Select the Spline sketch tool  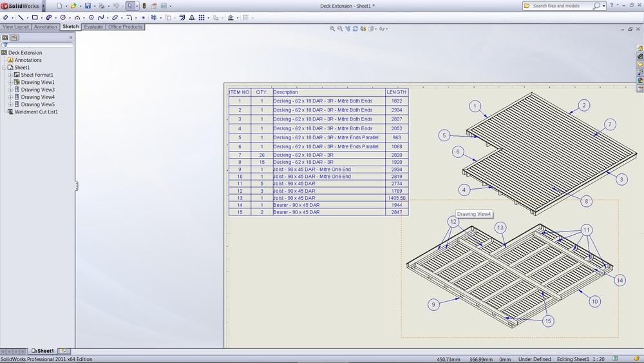point(101,17)
